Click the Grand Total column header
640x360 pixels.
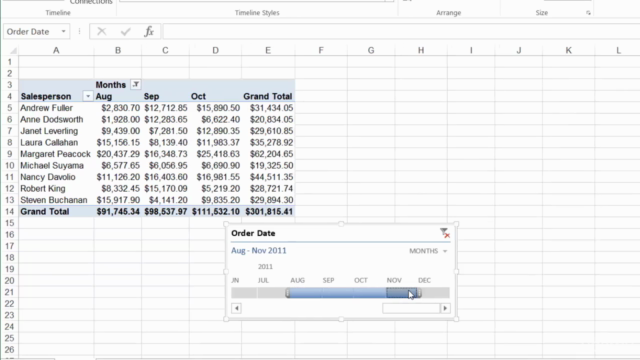tap(268, 96)
